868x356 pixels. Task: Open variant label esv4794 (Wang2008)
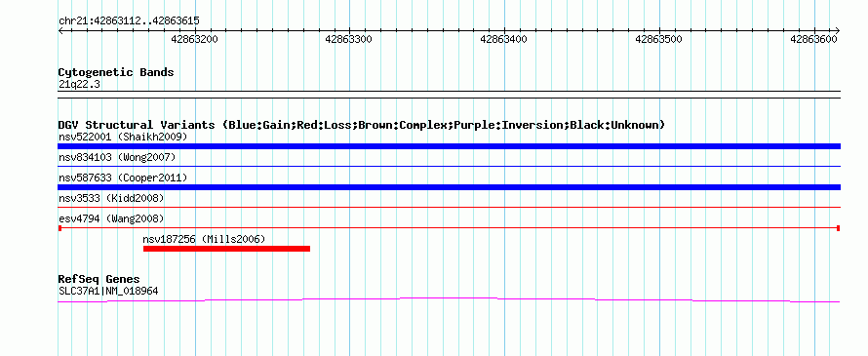pyautogui.click(x=111, y=218)
